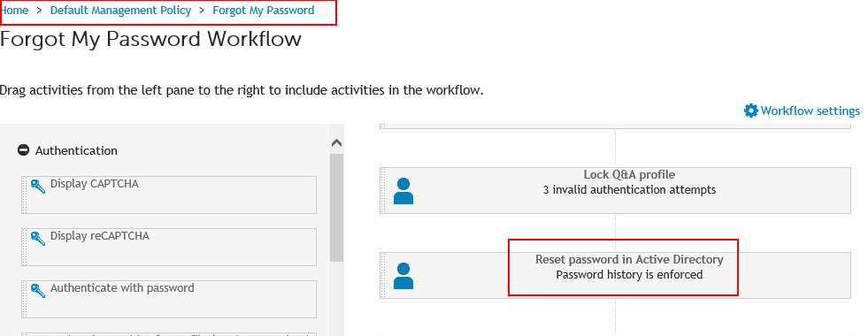Go to Home via the breadcrumb
The height and width of the screenshot is (336, 868).
(14, 10)
